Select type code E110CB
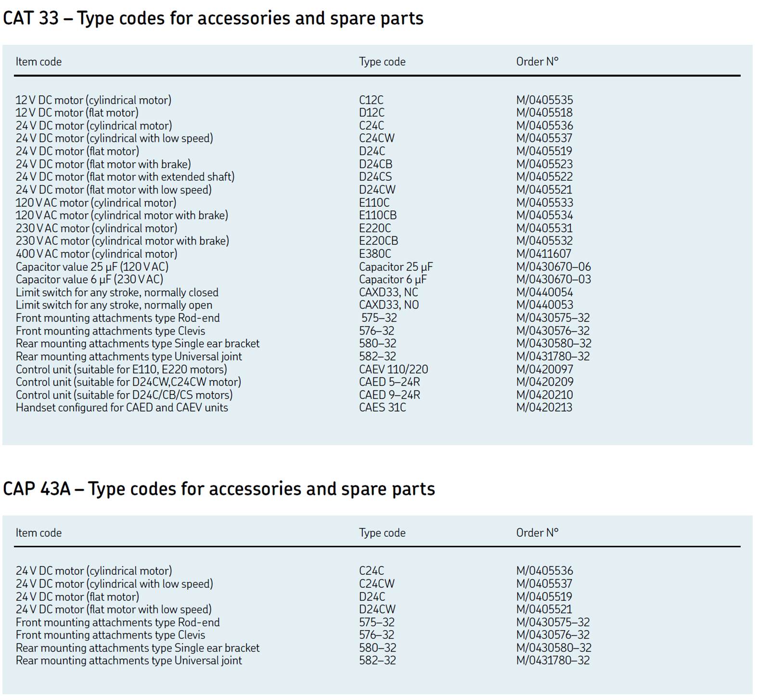Image resolution: width=757 pixels, height=700 pixels. click(378, 215)
